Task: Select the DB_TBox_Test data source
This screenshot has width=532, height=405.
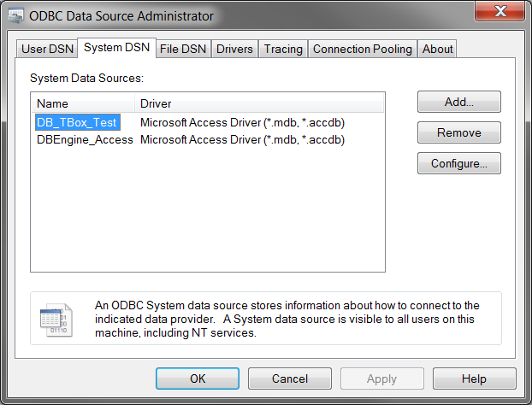Action: (x=77, y=122)
